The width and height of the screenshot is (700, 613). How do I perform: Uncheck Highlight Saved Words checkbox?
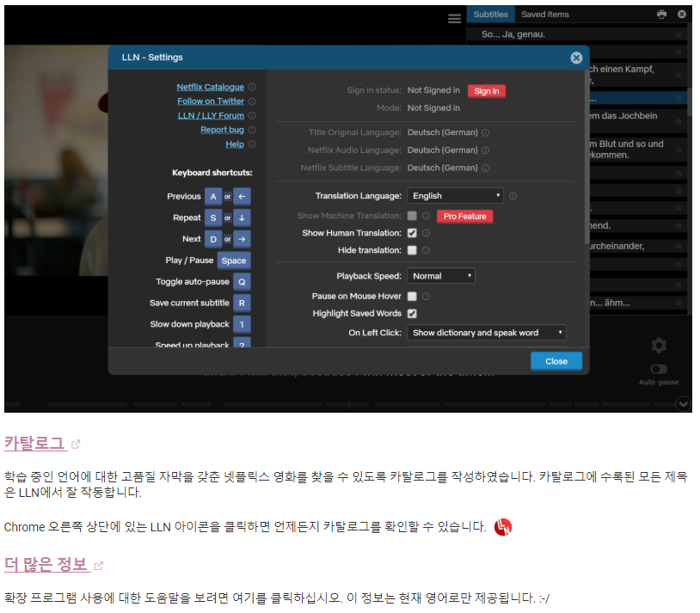(x=412, y=314)
